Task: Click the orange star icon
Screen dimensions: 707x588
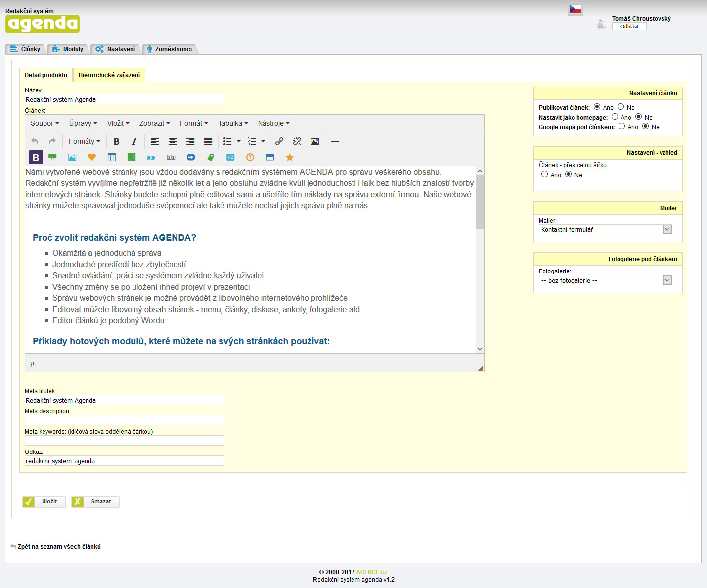Action: [x=290, y=157]
